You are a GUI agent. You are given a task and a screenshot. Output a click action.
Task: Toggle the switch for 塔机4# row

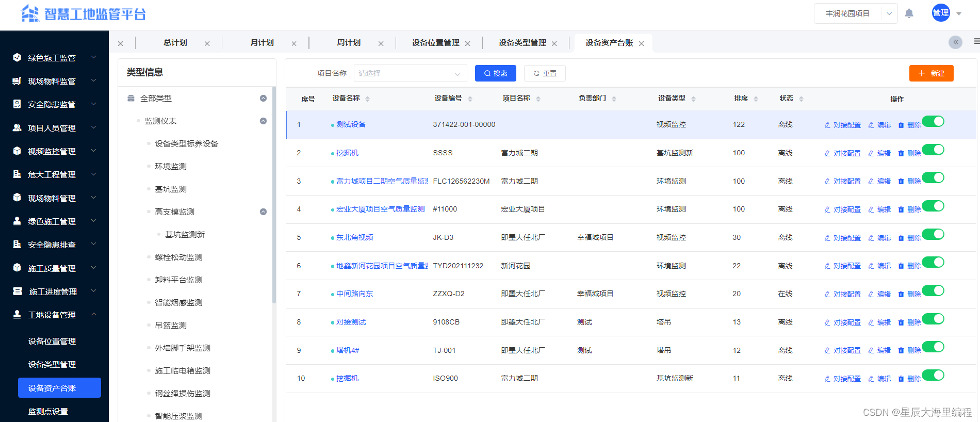[933, 347]
